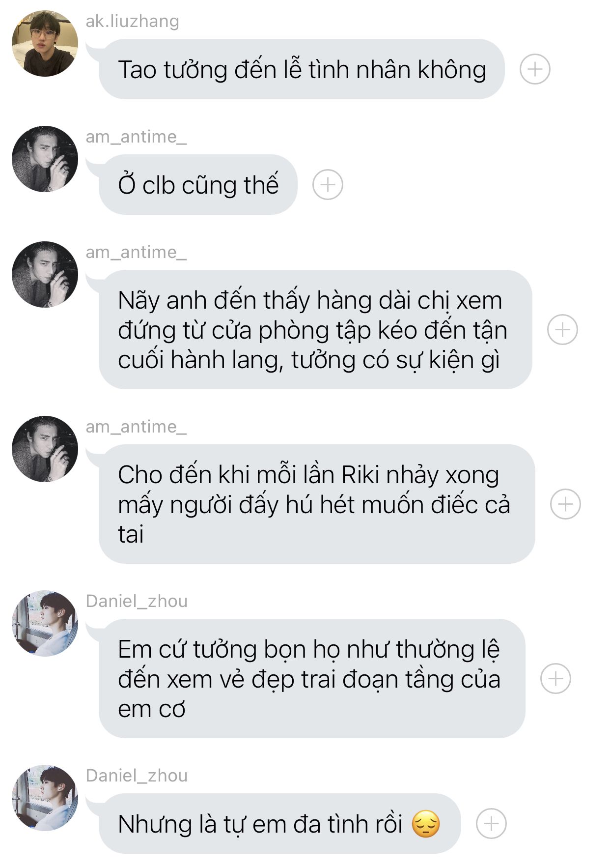This screenshot has height=868, width=610.
Task: Tap am_antime_ avatar next to "Cho đến khi mỗi lần Riki" message
Action: (x=45, y=449)
